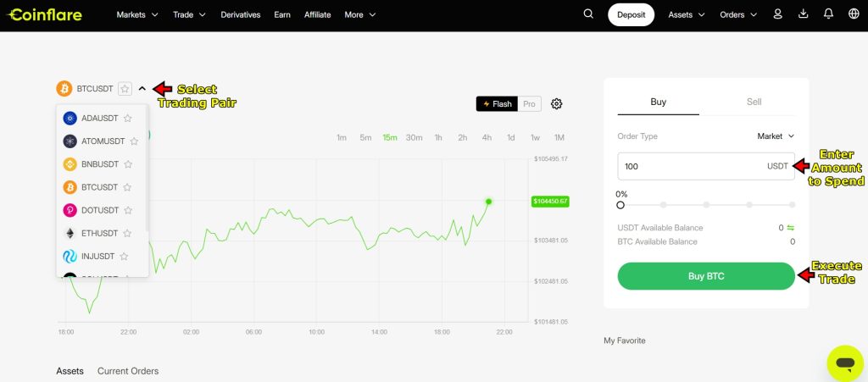Select the 5m timeframe
The image size is (868, 382).
point(366,138)
